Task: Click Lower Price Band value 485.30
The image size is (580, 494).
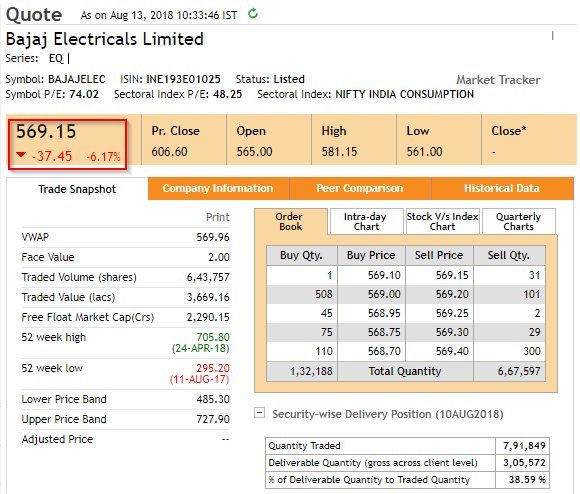Action: (x=213, y=399)
